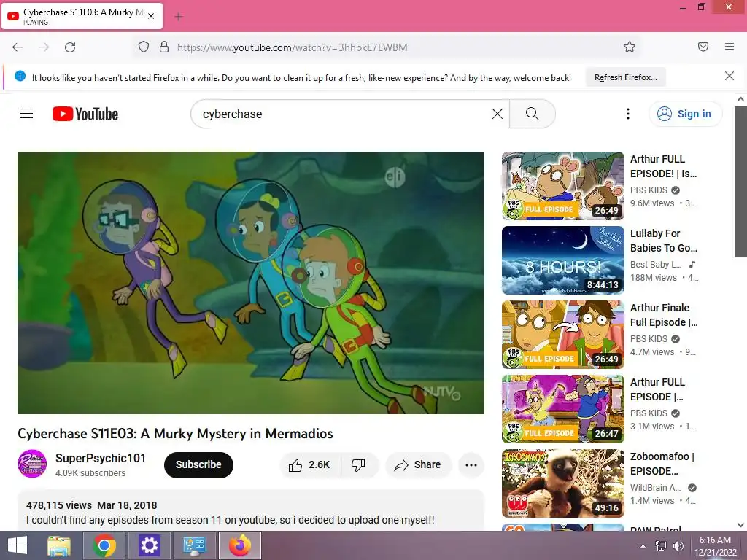747x560 pixels.
Task: Click the page vertical scrollbar thumb
Action: coord(740,181)
